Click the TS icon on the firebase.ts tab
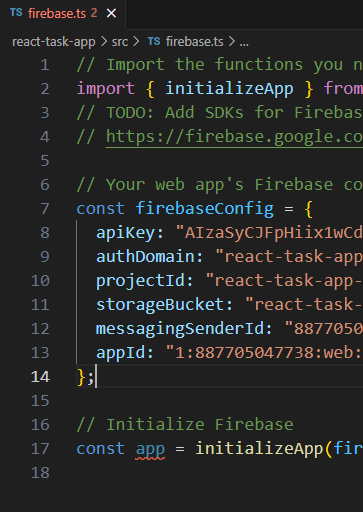The image size is (363, 512). tap(16, 13)
